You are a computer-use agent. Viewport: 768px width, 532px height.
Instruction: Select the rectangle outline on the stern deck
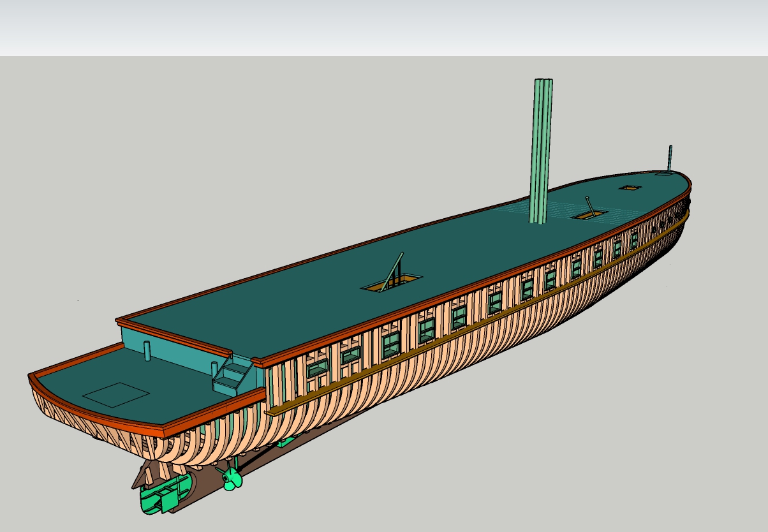coord(116,394)
